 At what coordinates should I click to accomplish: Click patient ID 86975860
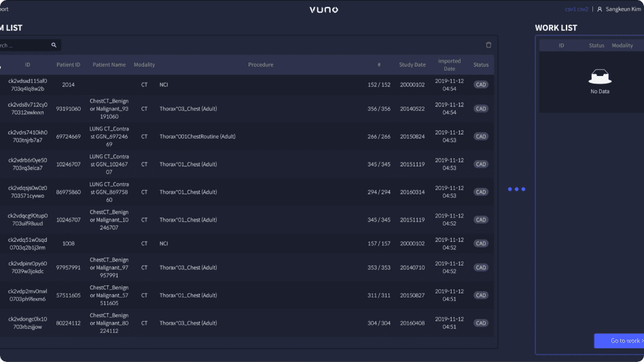coord(68,192)
